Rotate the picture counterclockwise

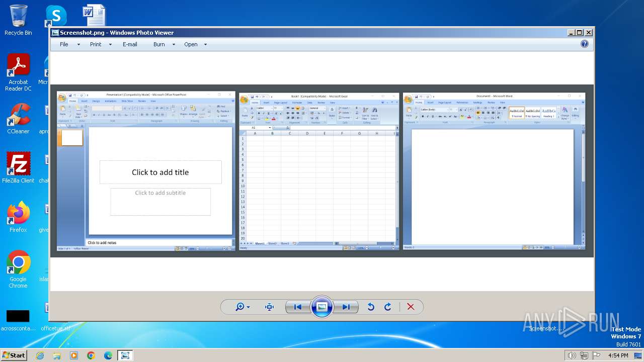[x=371, y=307]
